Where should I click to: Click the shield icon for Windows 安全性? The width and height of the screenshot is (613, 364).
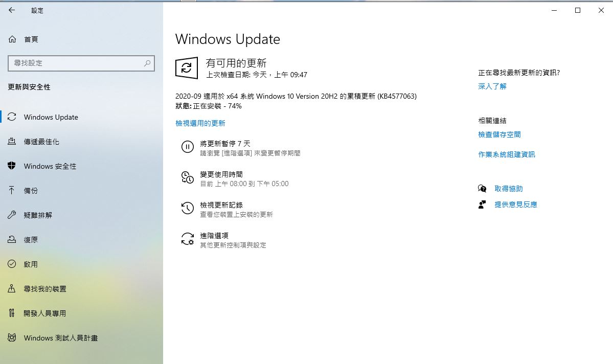pos(12,166)
